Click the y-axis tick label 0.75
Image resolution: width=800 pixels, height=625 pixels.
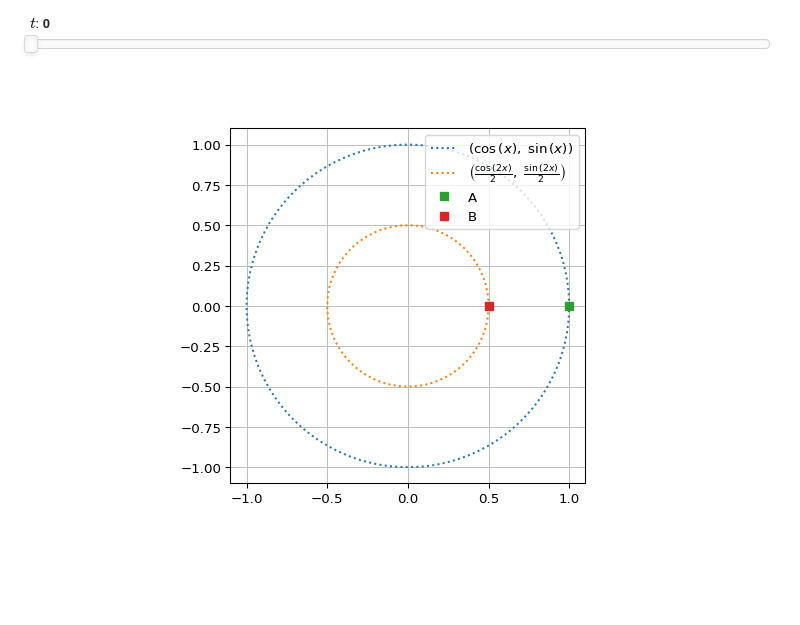coord(206,187)
